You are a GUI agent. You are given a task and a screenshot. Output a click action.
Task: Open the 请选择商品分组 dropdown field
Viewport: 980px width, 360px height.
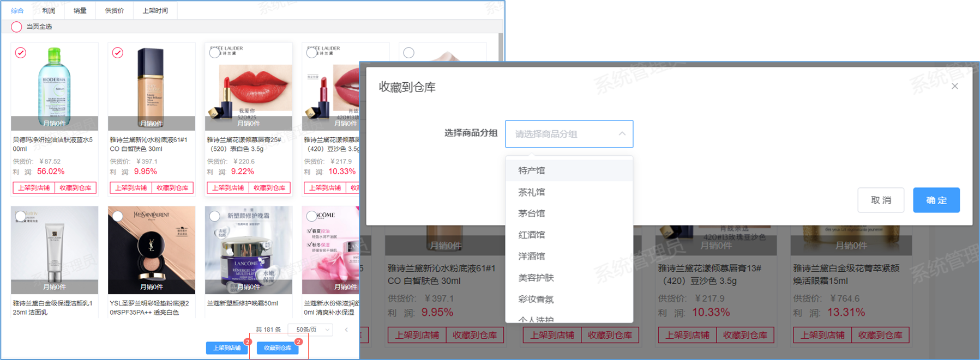[569, 134]
